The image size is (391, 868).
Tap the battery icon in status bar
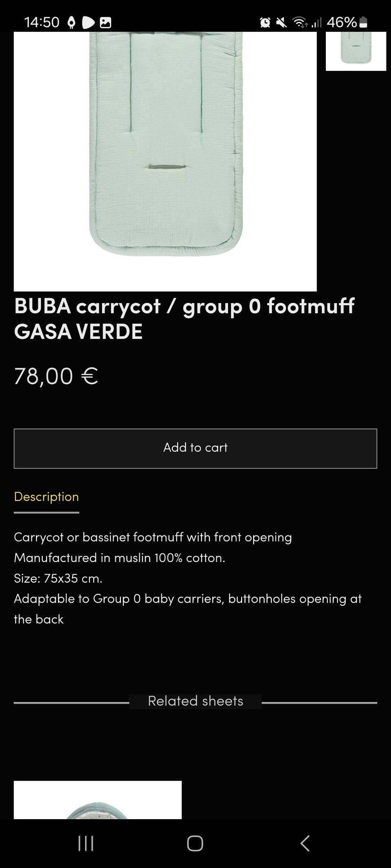(x=363, y=22)
